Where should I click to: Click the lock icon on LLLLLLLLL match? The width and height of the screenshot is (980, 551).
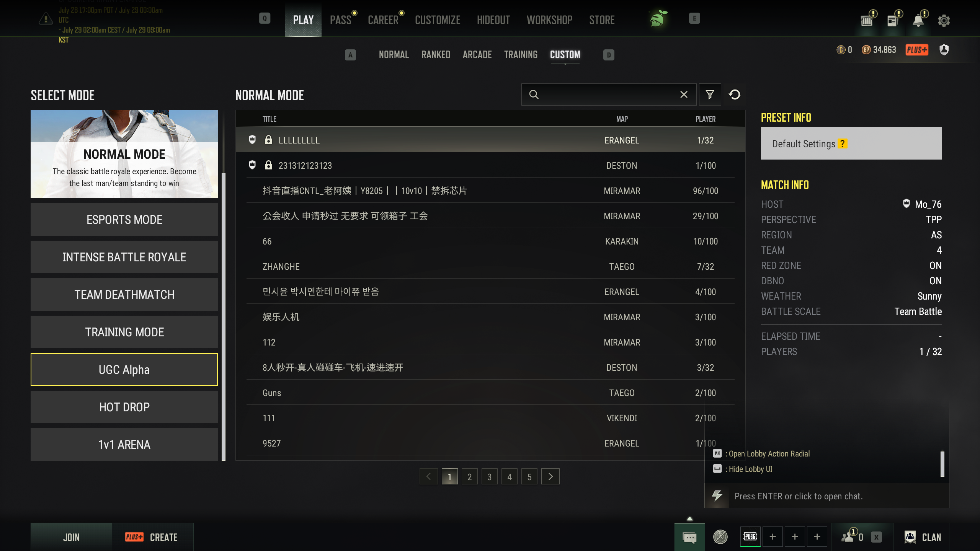pos(268,140)
